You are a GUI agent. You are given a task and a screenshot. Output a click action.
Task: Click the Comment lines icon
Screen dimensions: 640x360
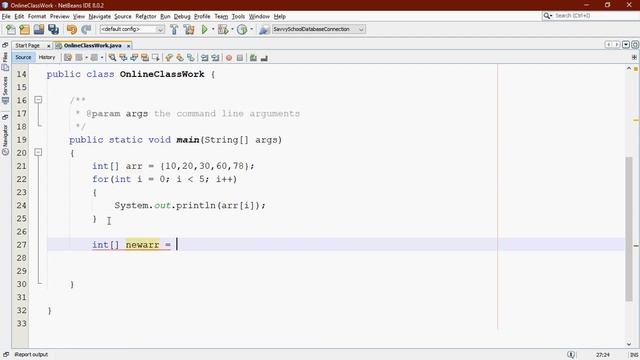(x=253, y=58)
